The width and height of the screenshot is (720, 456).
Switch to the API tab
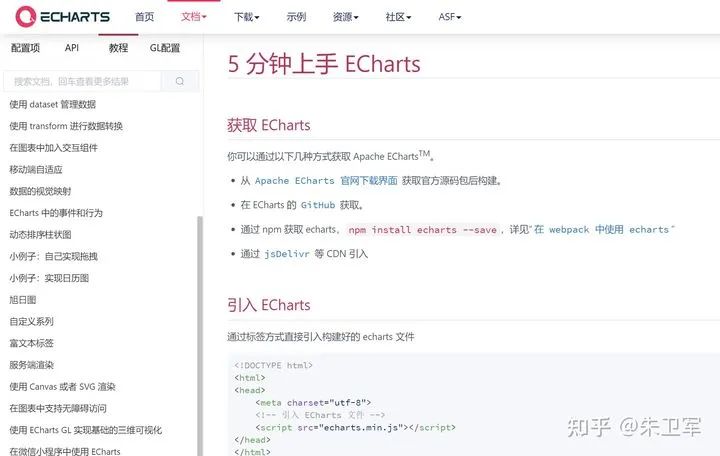pyautogui.click(x=72, y=48)
